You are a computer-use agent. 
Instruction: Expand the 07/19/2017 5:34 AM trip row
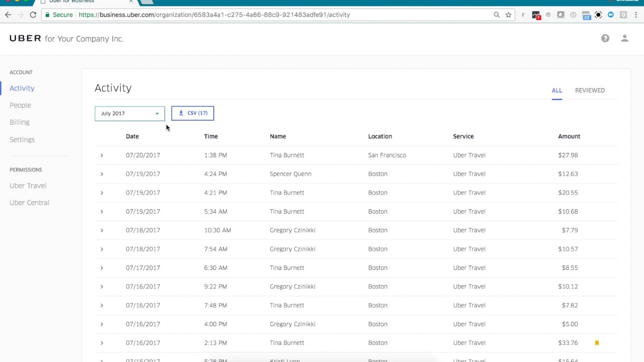(102, 211)
